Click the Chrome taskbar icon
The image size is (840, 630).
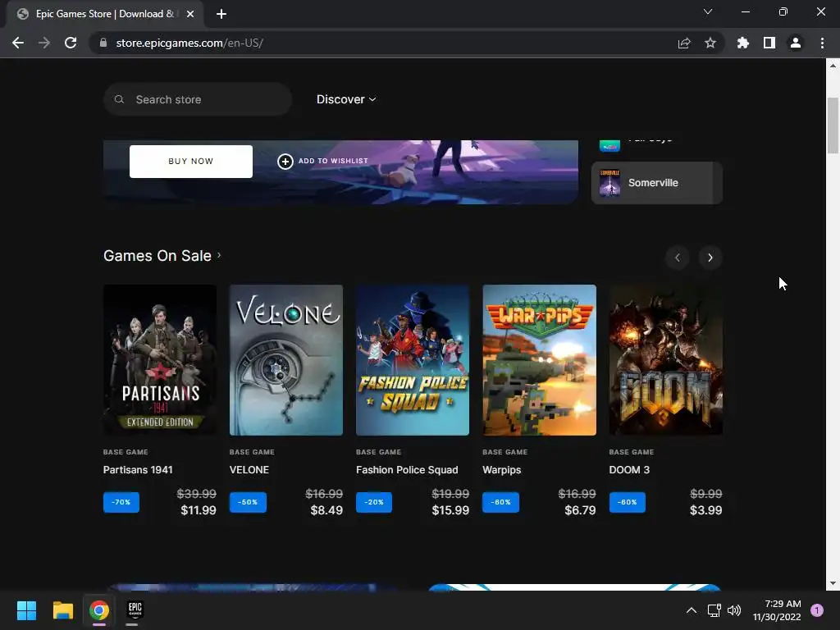point(99,610)
